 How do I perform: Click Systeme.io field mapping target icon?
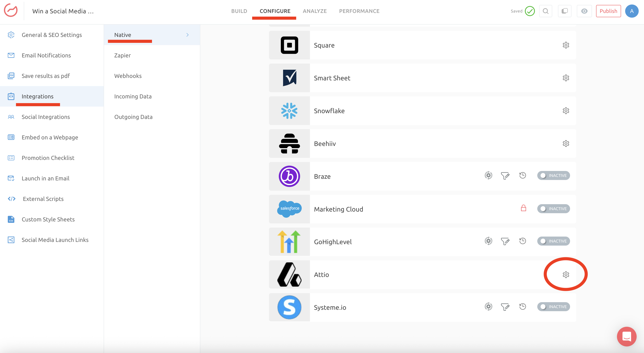(x=488, y=307)
